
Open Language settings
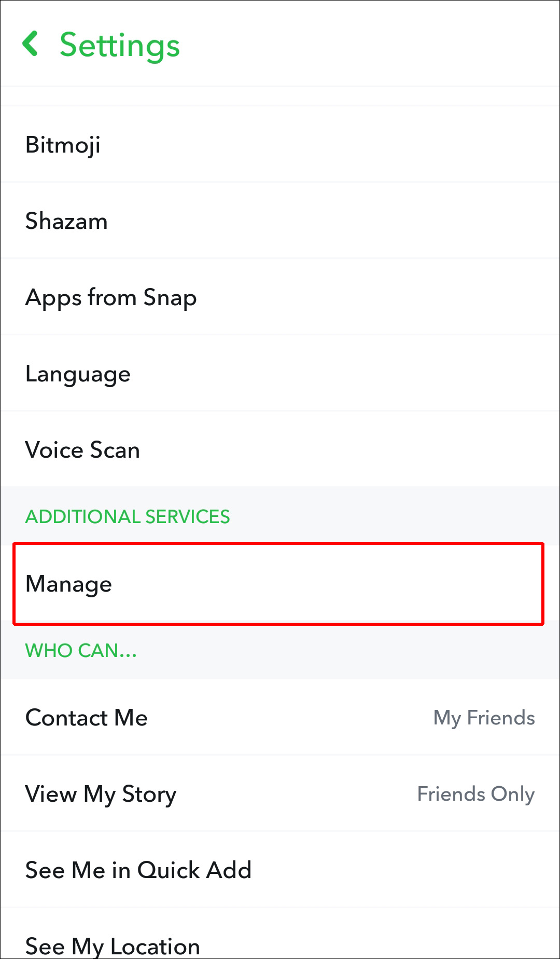pyautogui.click(x=78, y=374)
